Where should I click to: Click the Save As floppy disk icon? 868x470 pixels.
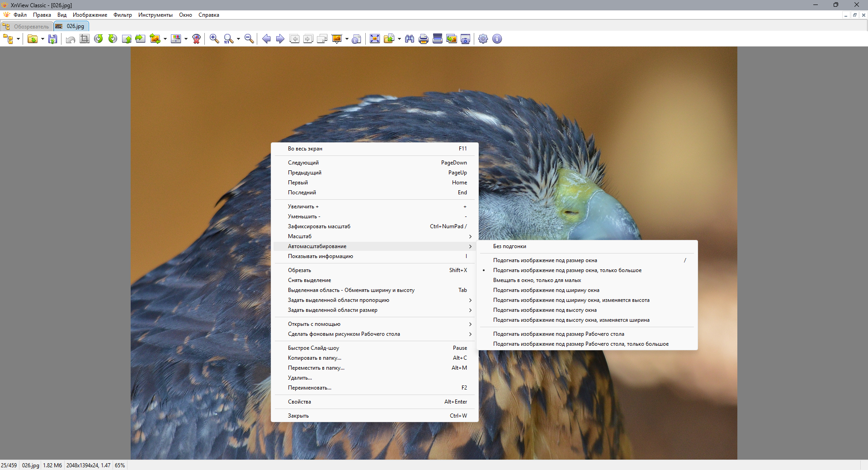(53, 39)
